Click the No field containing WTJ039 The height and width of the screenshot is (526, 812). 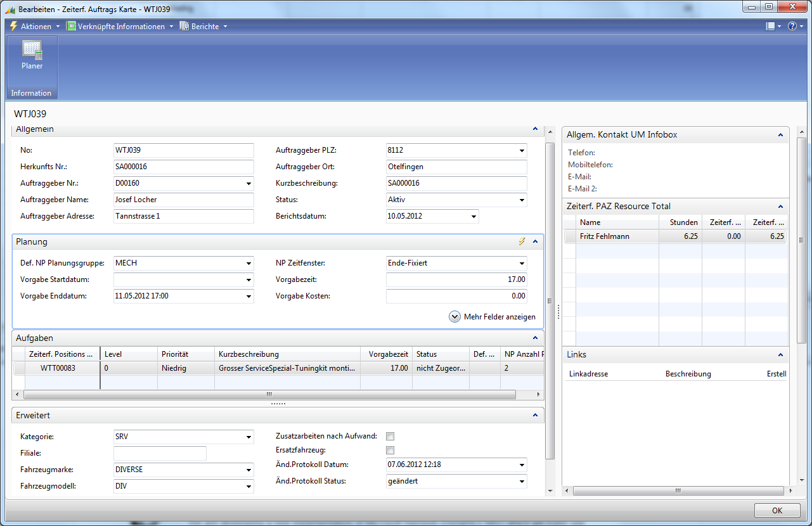coord(183,151)
